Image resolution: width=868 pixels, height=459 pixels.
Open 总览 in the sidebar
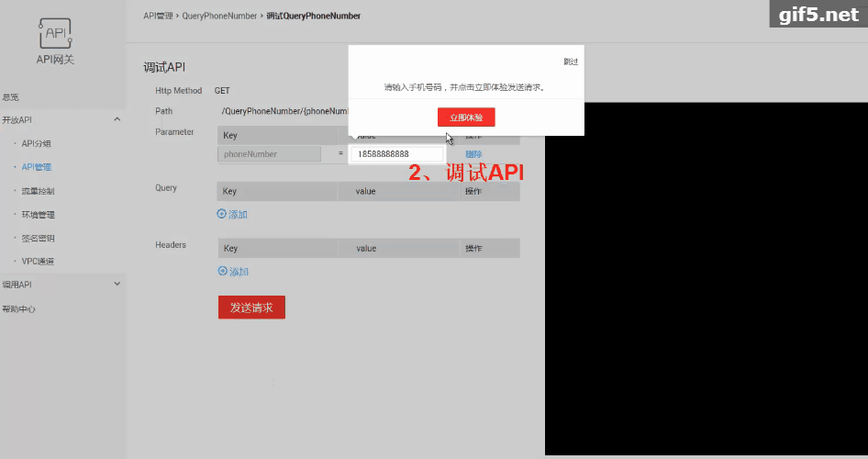pos(10,97)
